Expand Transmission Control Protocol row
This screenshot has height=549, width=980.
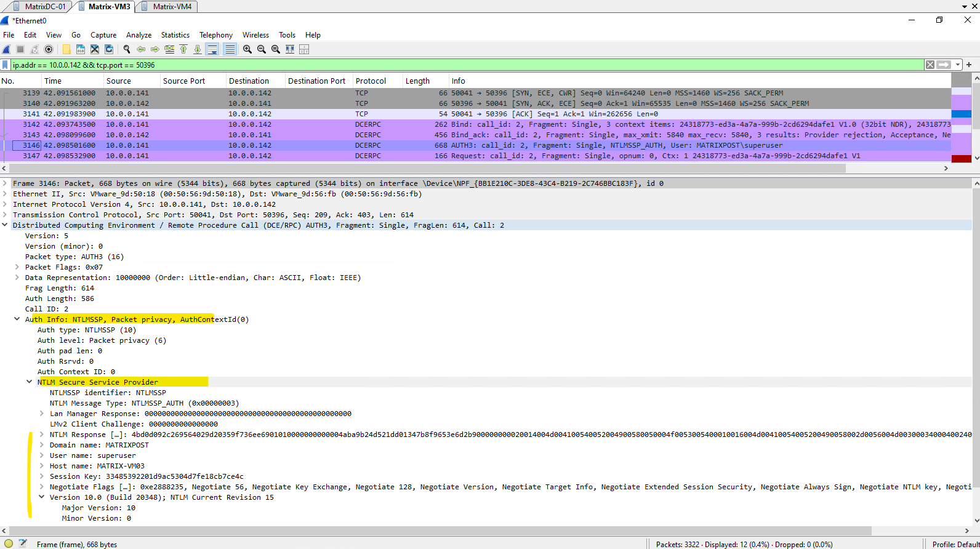pos(5,215)
